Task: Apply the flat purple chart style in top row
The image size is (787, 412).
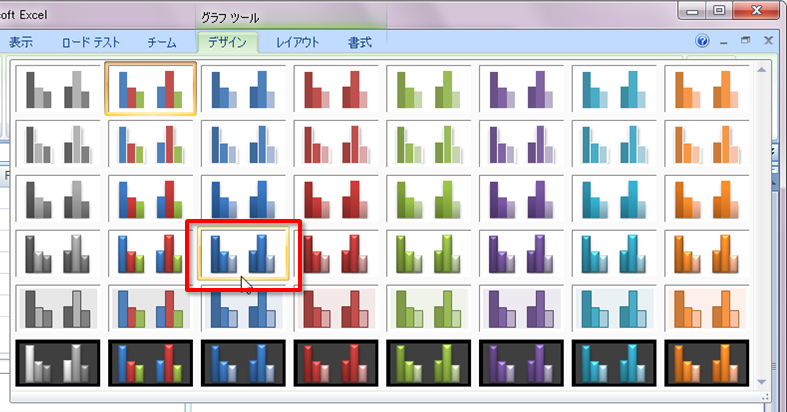Action: [x=521, y=89]
